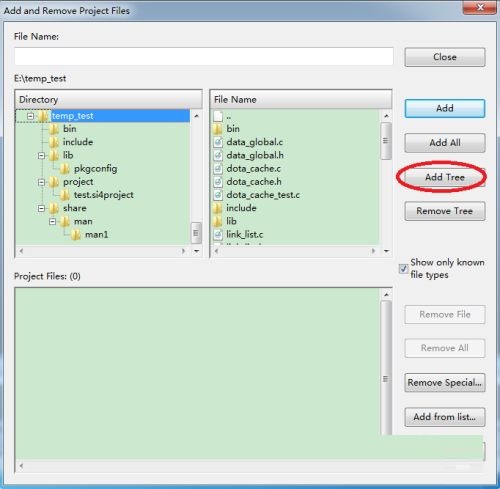Click the man1 folder icon
Image resolution: width=500 pixels, height=489 pixels.
pyautogui.click(x=76, y=235)
